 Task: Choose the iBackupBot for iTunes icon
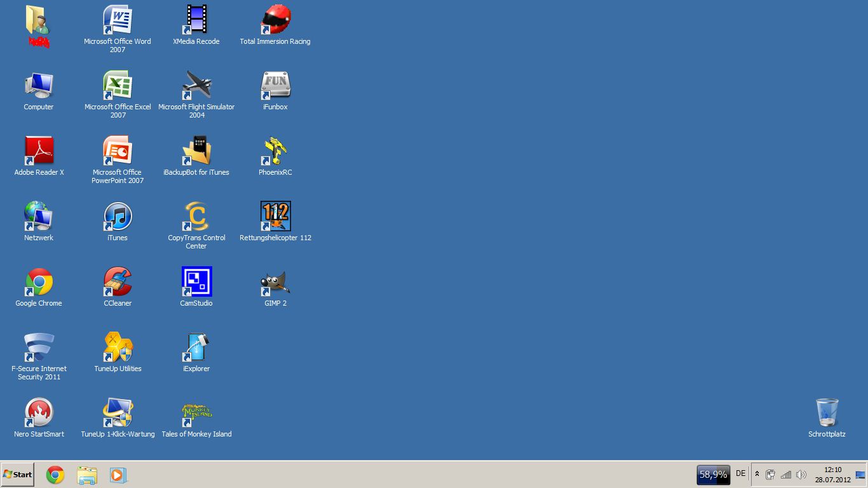(196, 151)
